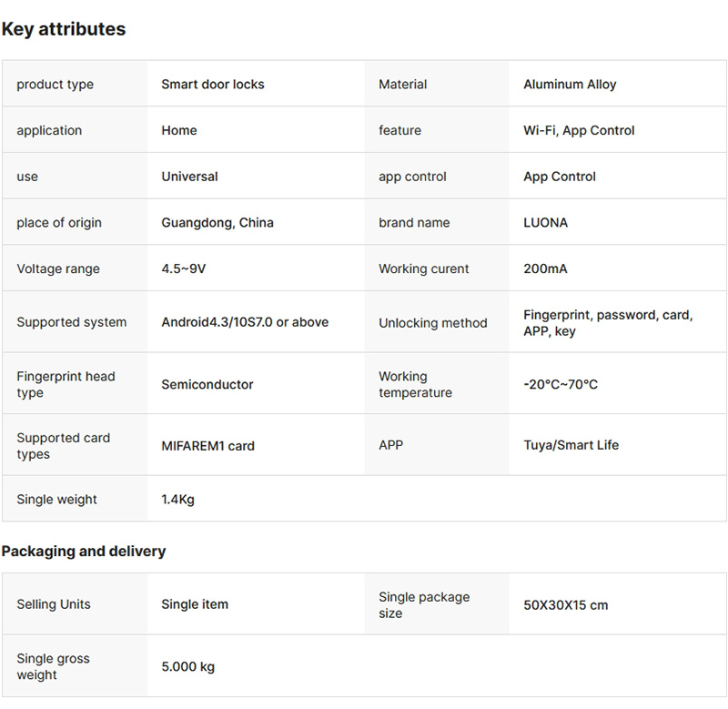Viewport: 728px width, 709px height.
Task: Click the Smart door locks value
Action: click(213, 85)
